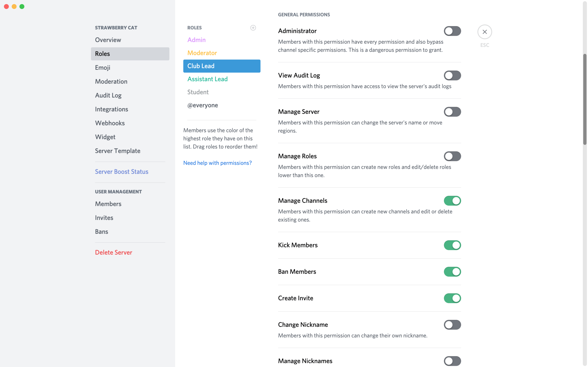
Task: Select the Student role entry
Action: [x=198, y=92]
